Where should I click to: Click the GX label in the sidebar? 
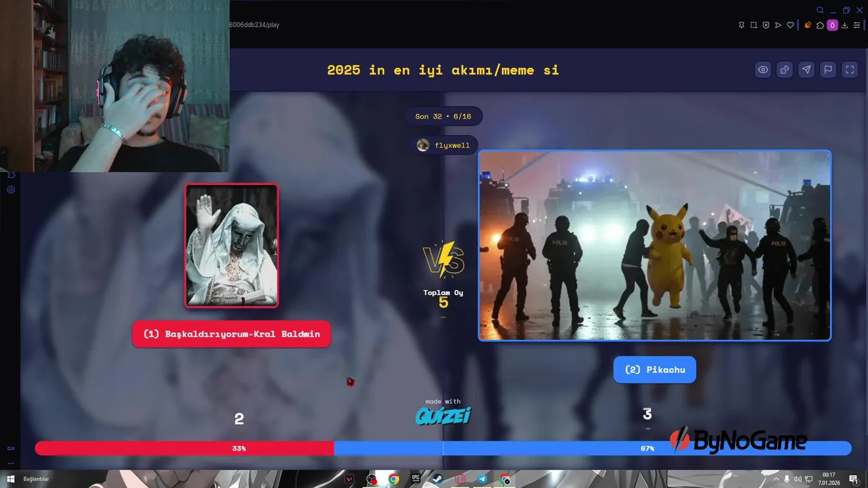11,449
